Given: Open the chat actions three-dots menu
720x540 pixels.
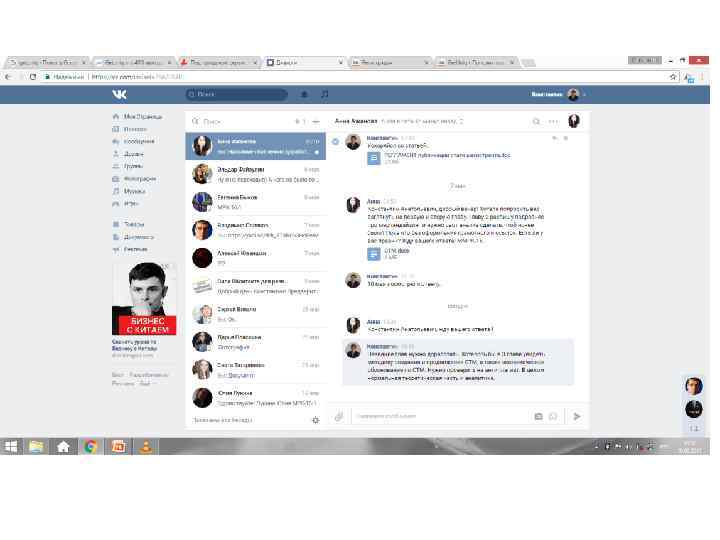Looking at the screenshot, I should click(553, 122).
